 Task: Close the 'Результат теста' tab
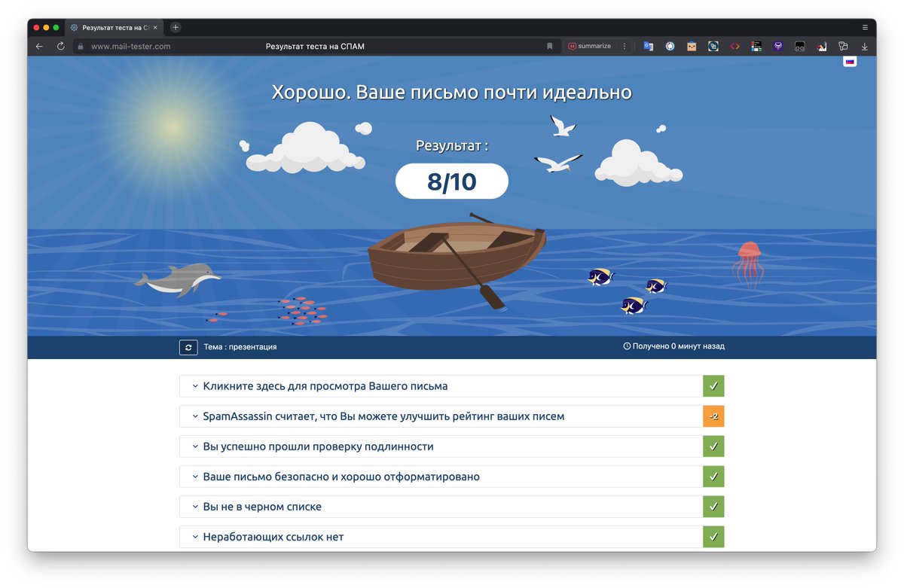tap(155, 27)
